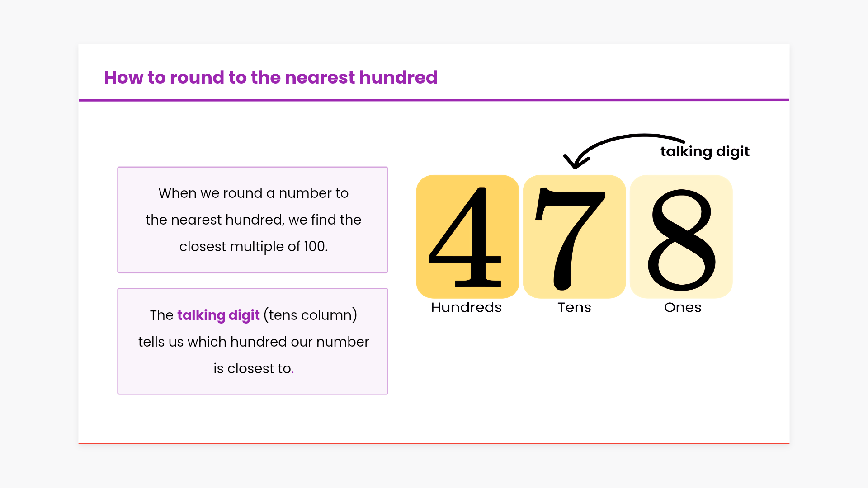Click the word "hundred" in the slide title
This screenshot has height=488, width=868.
coord(398,78)
